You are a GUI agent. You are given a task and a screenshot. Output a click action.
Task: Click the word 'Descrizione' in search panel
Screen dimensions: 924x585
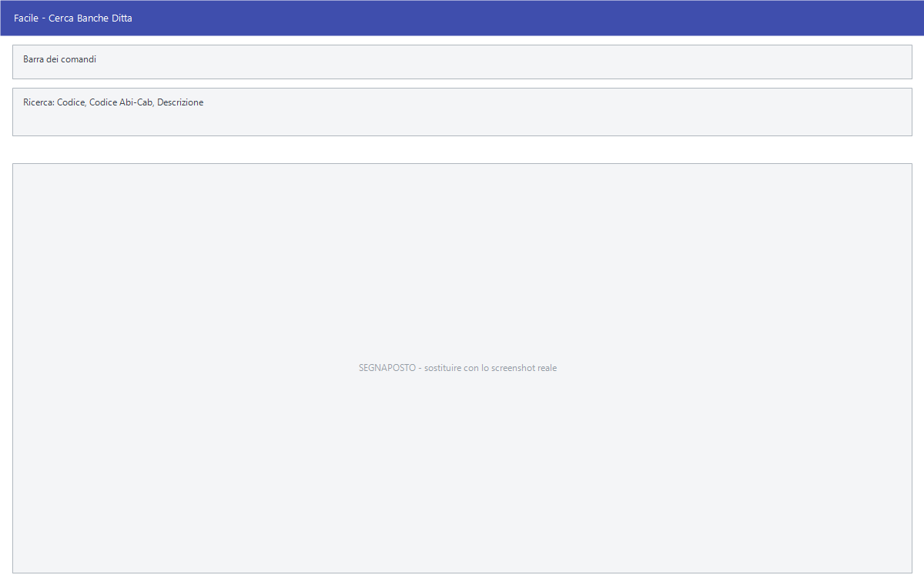pos(180,102)
